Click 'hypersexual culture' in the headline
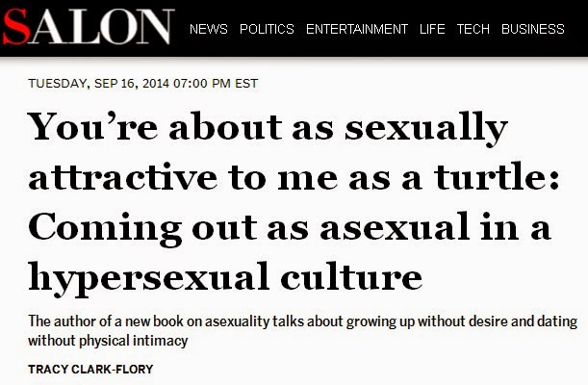 [x=225, y=277]
